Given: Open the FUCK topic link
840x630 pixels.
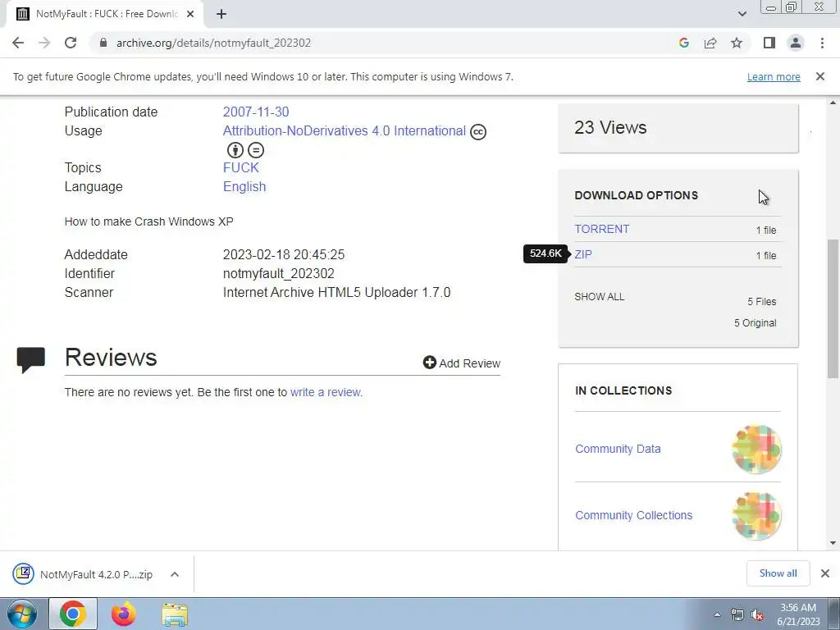Looking at the screenshot, I should pyautogui.click(x=240, y=167).
